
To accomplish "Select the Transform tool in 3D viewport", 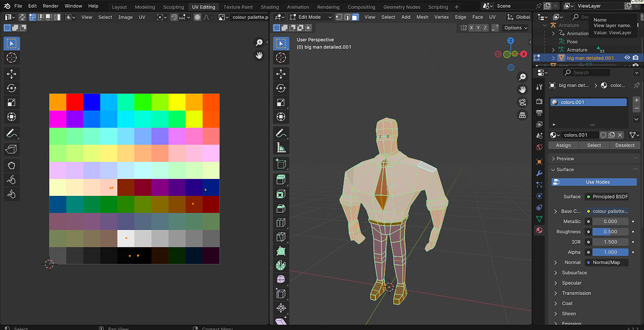I will pos(281,117).
